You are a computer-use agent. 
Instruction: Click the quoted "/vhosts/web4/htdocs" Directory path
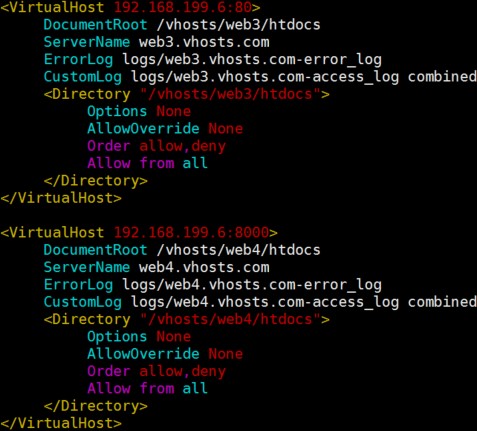(x=230, y=320)
